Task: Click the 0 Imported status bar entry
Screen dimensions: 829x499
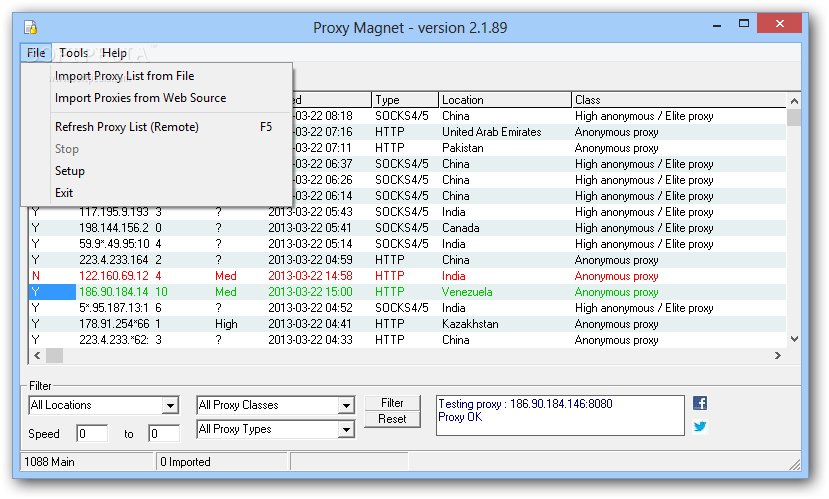Action: (222, 462)
